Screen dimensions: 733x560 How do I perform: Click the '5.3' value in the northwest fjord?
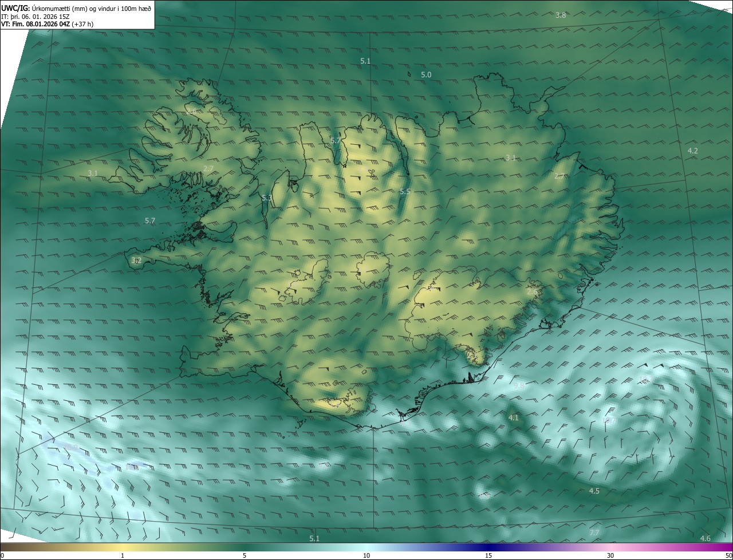(x=267, y=198)
